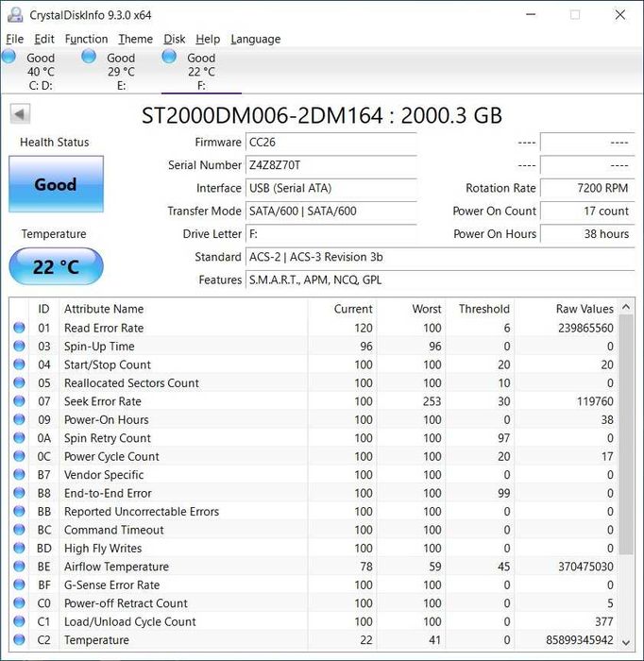The image size is (644, 661).
Task: Open the Help menu
Action: (208, 39)
